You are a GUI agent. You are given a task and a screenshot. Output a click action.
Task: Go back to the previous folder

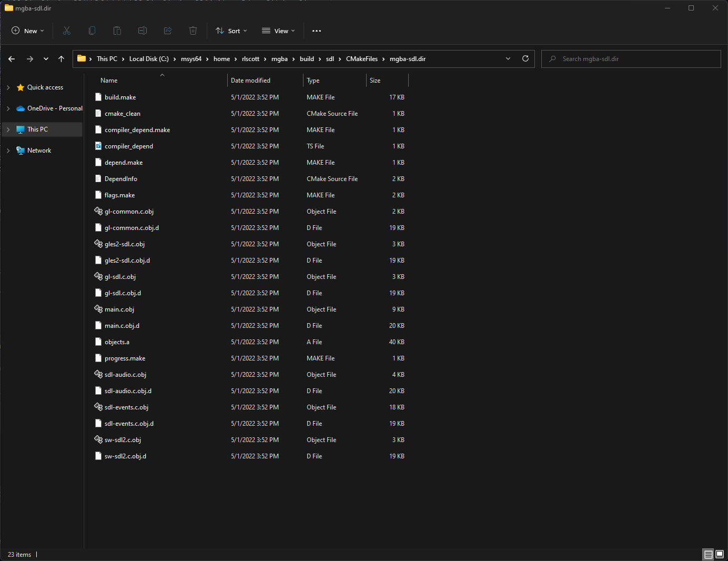coord(12,58)
